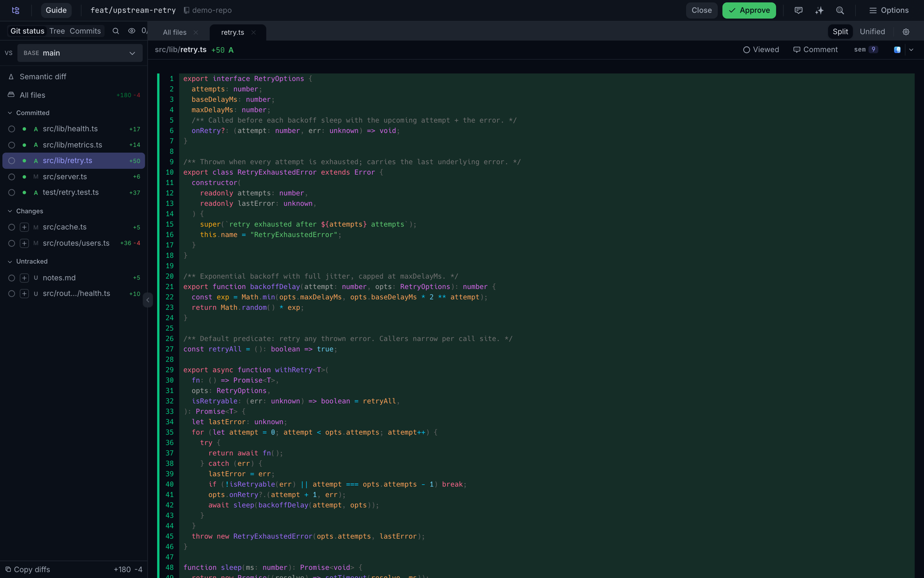Viewport: 924px width, 578px height.
Task: Open the search icon in top bar
Action: click(x=840, y=10)
